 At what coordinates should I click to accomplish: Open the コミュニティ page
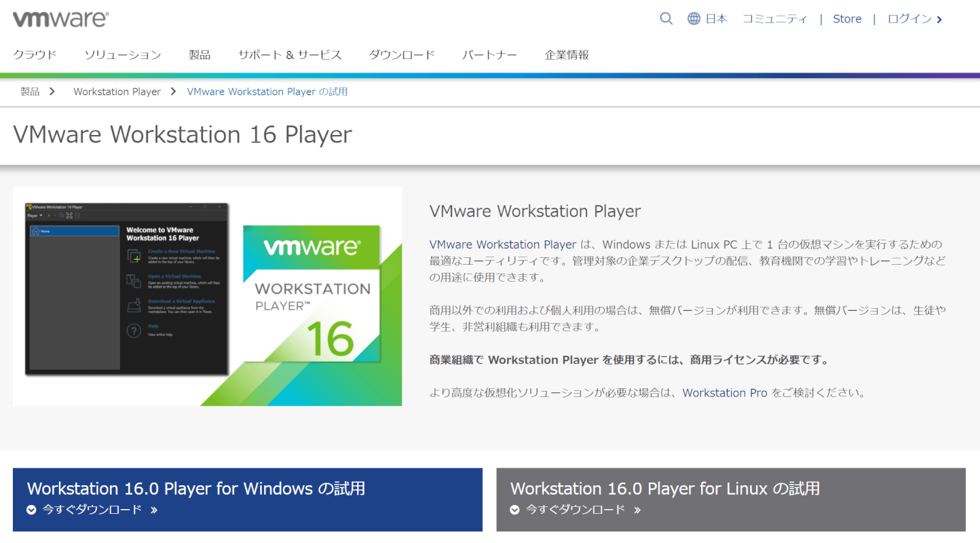tap(775, 18)
